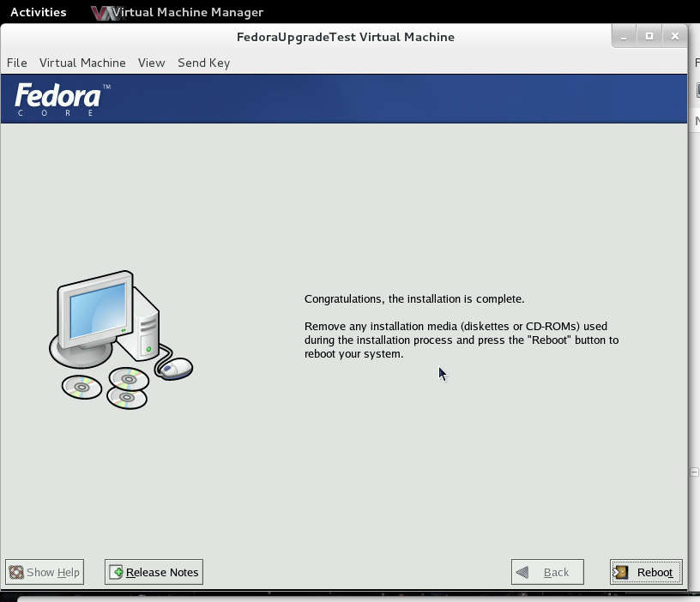Open the Virtual Machine menu
The width and height of the screenshot is (700, 602).
coord(82,63)
